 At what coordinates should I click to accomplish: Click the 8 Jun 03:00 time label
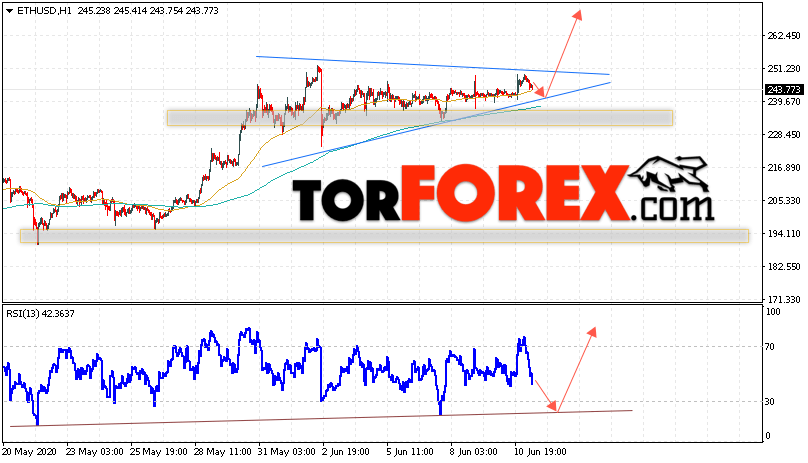pyautogui.click(x=474, y=452)
